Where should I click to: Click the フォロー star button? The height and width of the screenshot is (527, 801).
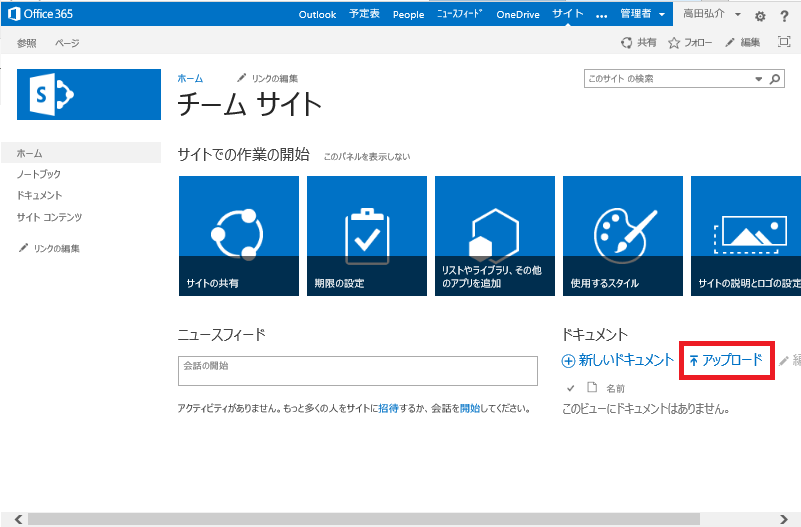[690, 42]
